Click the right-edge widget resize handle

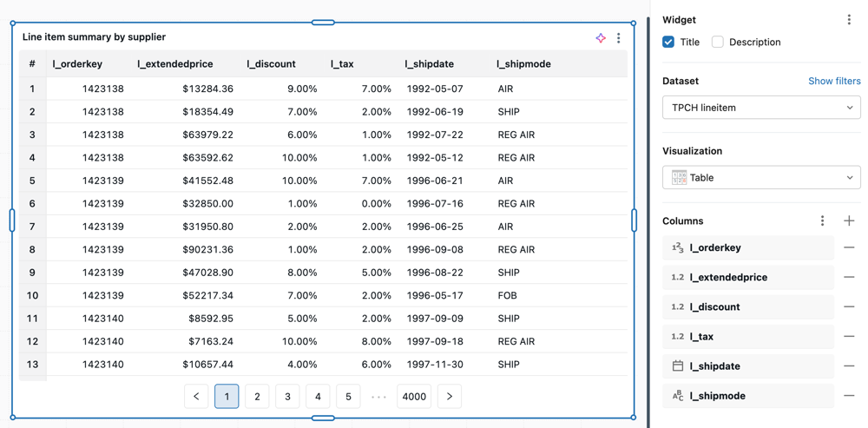pyautogui.click(x=635, y=221)
